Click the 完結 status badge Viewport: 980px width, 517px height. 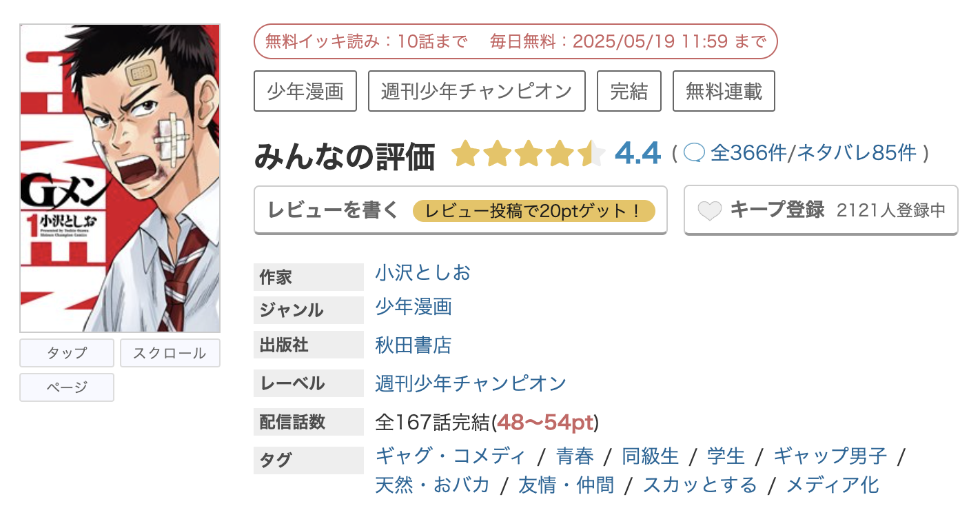click(629, 90)
